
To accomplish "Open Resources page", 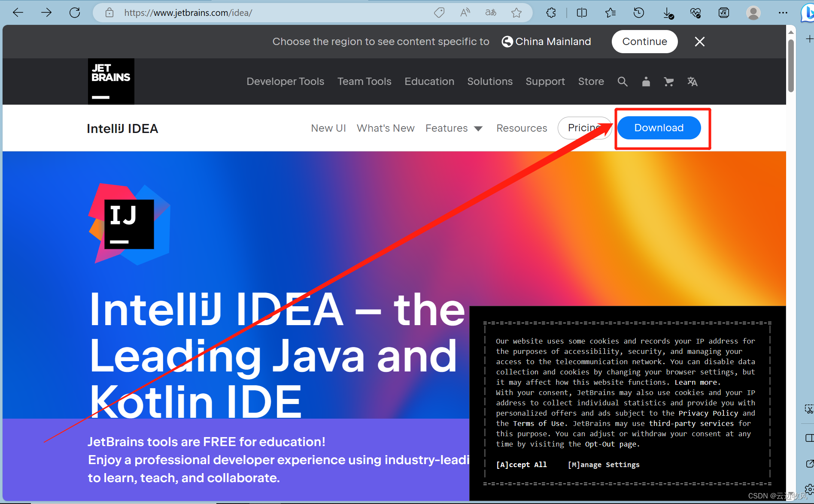I will pos(522,128).
